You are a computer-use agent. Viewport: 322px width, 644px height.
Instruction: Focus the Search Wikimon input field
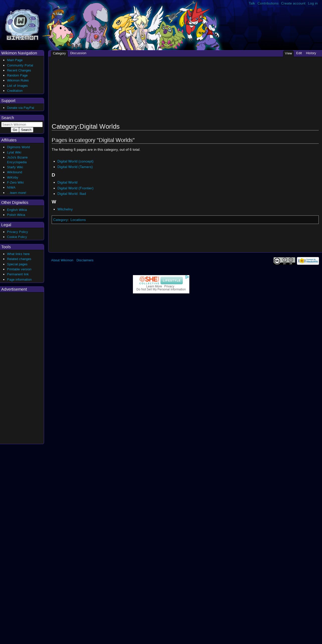click(22, 125)
